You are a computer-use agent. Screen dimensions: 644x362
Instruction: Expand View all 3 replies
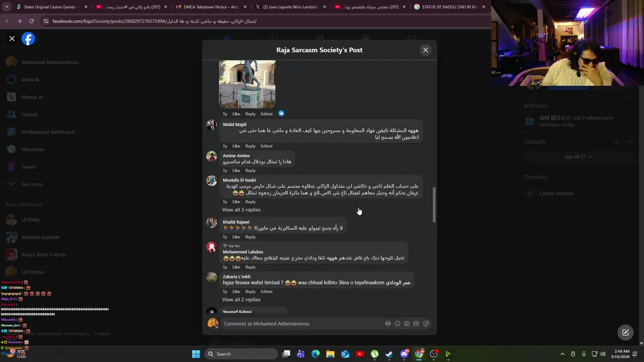[241, 210]
